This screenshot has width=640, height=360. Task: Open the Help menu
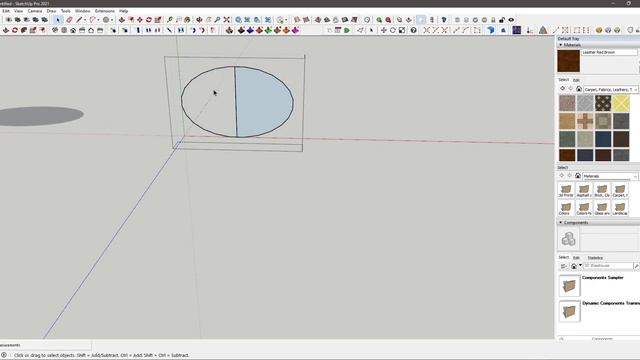[x=124, y=11]
